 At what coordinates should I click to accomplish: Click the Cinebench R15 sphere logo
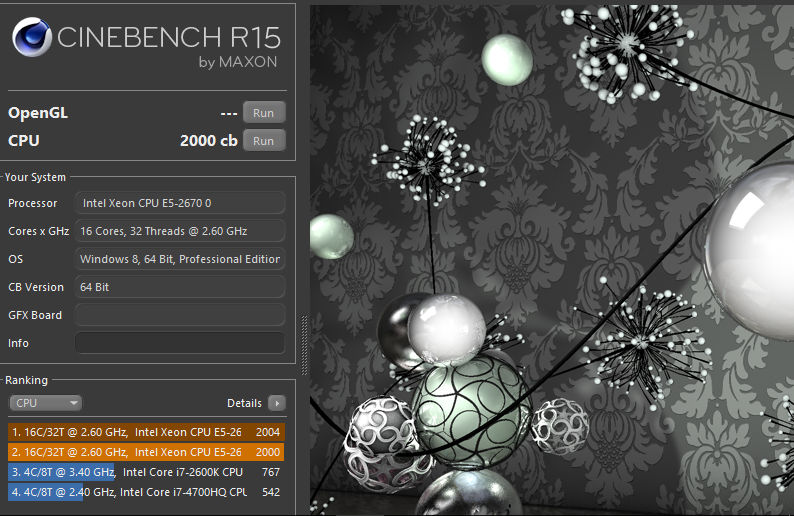[32, 39]
